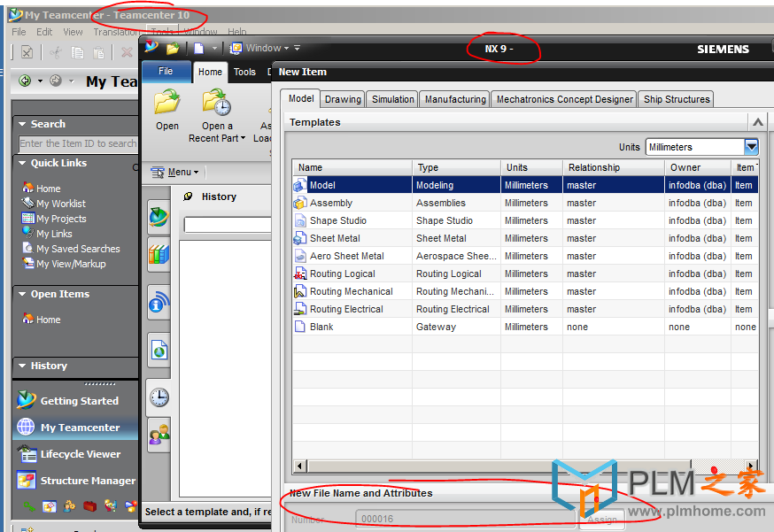
Task: Click the Open folder icon in NX ribbon
Action: click(x=166, y=102)
